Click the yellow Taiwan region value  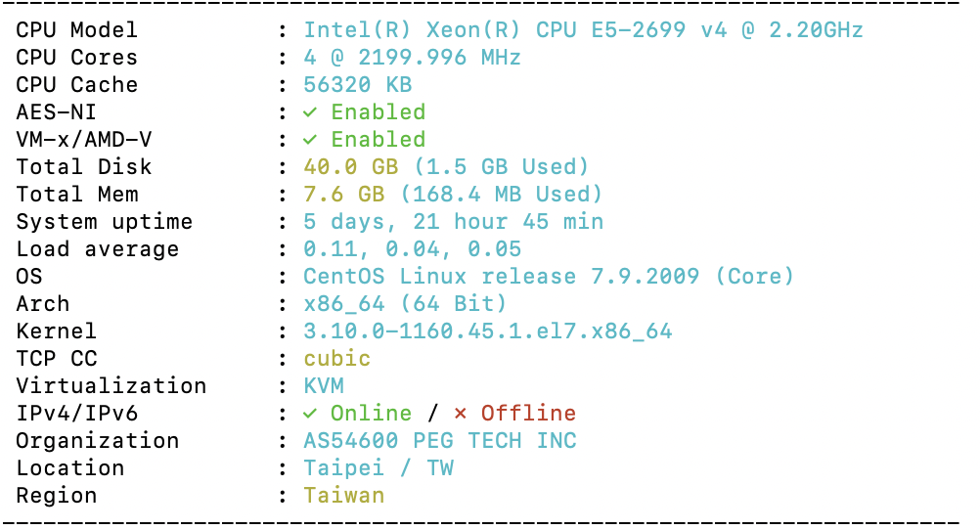click(343, 496)
